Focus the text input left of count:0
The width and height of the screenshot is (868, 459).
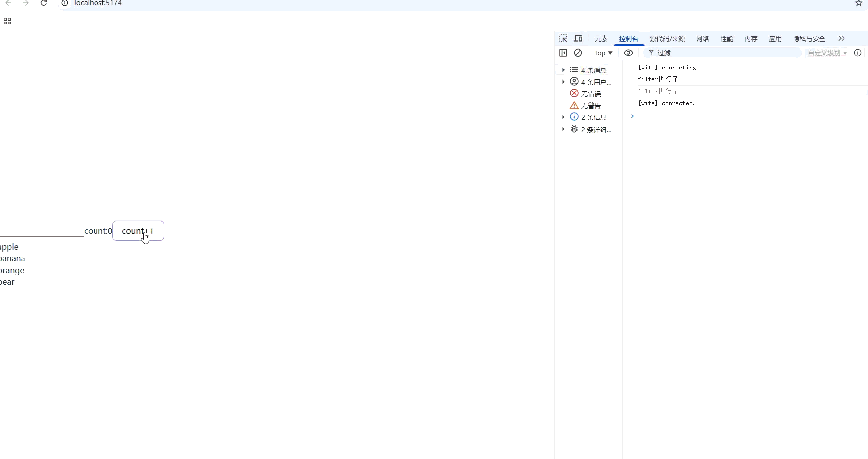click(x=42, y=231)
